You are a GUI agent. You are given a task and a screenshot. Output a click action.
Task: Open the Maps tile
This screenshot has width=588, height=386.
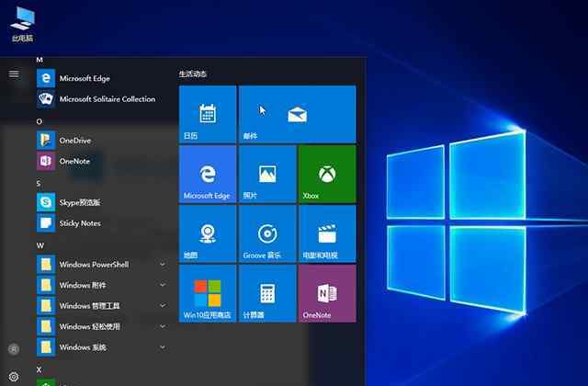[x=208, y=233]
